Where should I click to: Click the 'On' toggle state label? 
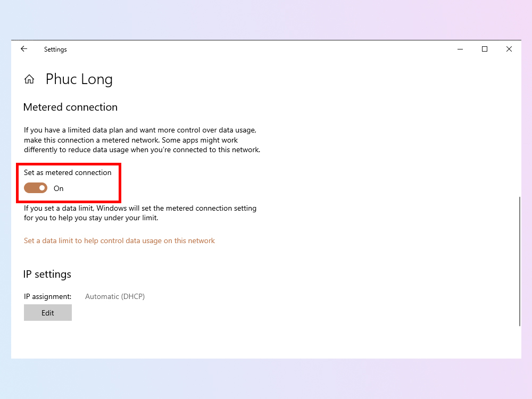59,188
